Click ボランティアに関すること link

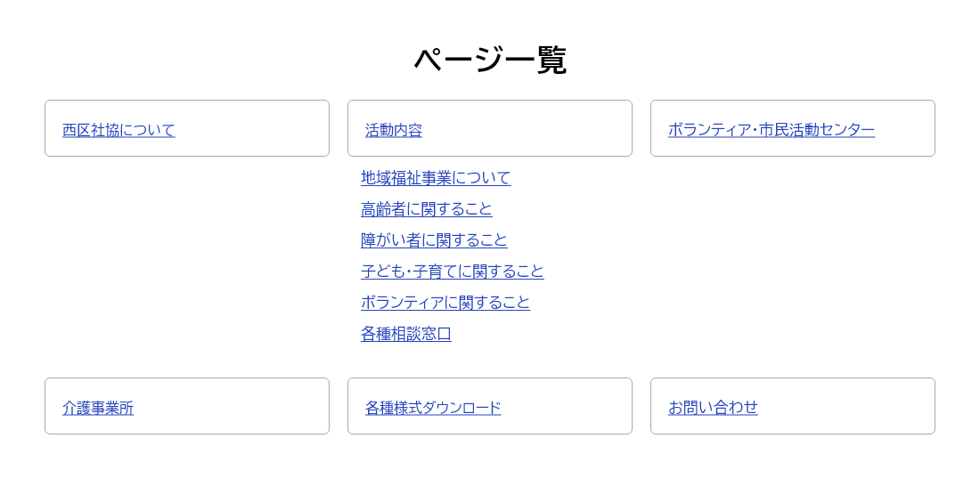(445, 303)
